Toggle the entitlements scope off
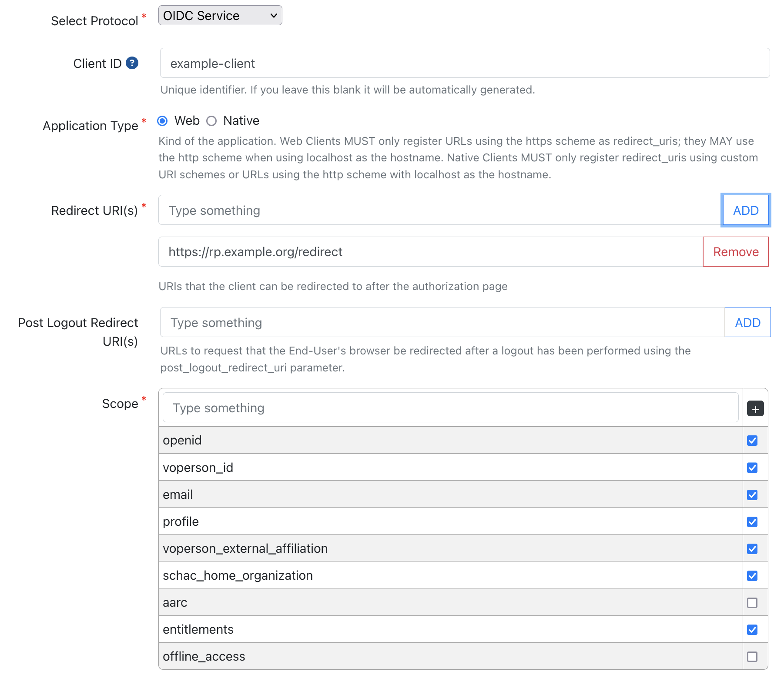The width and height of the screenshot is (784, 675). [x=752, y=629]
